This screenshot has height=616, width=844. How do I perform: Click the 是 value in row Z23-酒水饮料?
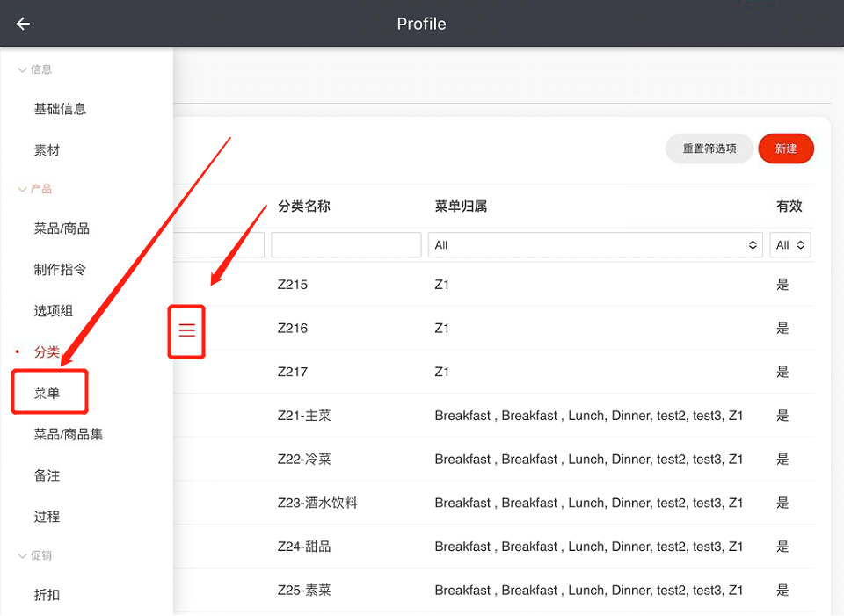[782, 503]
